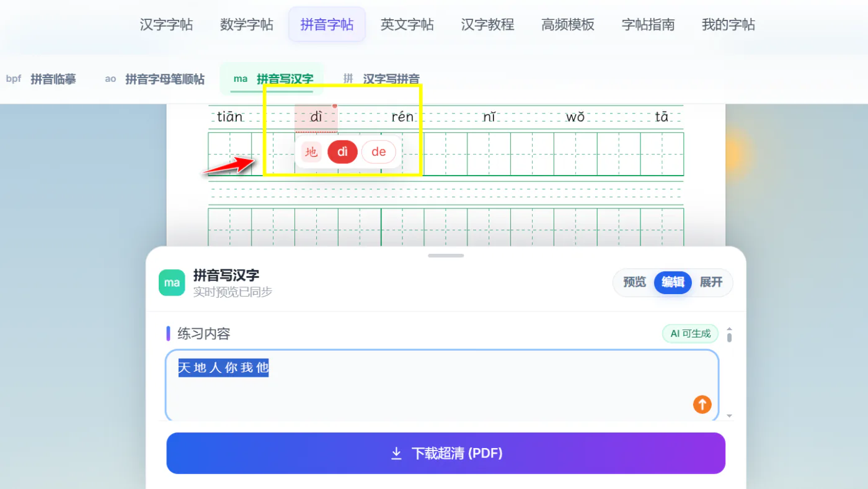Click the nǐ pinyin in the preview
Screen dimensions: 868x489
coord(489,117)
